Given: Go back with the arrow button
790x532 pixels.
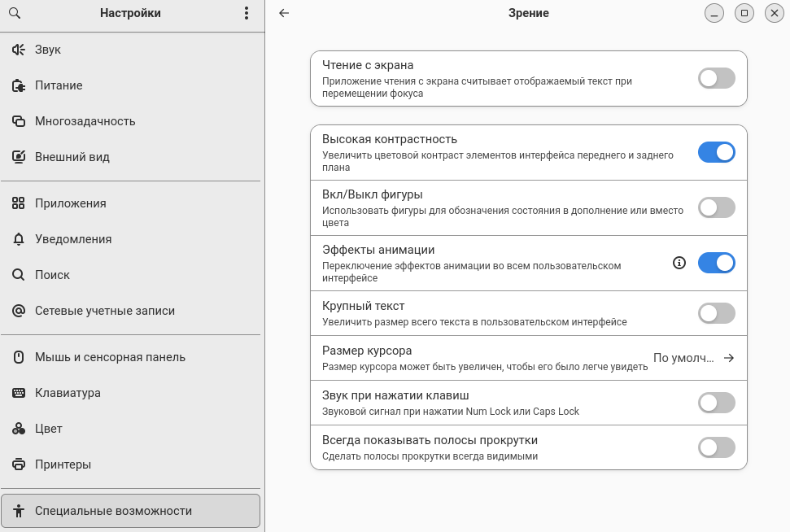Looking at the screenshot, I should tap(284, 13).
